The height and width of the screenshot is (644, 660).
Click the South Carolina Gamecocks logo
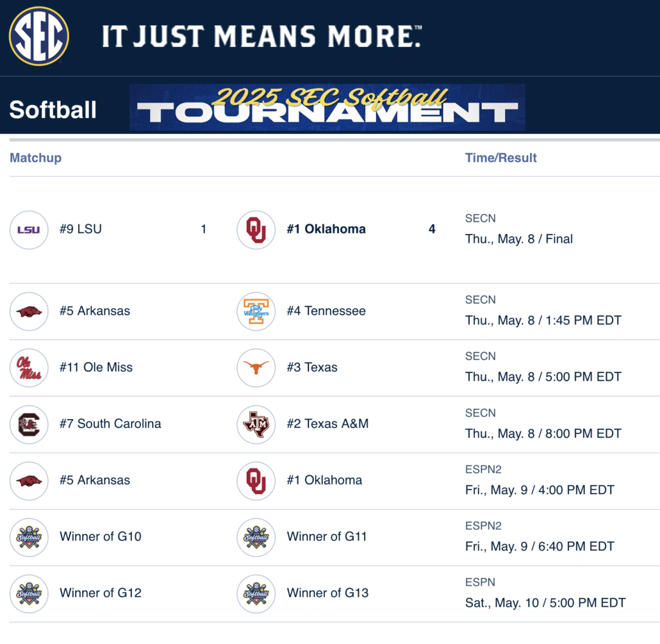coord(29,424)
